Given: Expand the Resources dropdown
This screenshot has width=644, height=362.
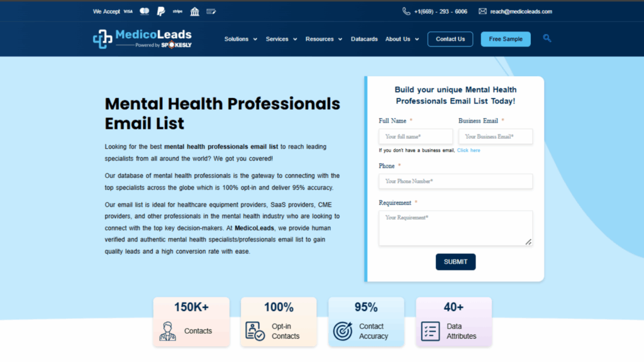Looking at the screenshot, I should click(319, 39).
